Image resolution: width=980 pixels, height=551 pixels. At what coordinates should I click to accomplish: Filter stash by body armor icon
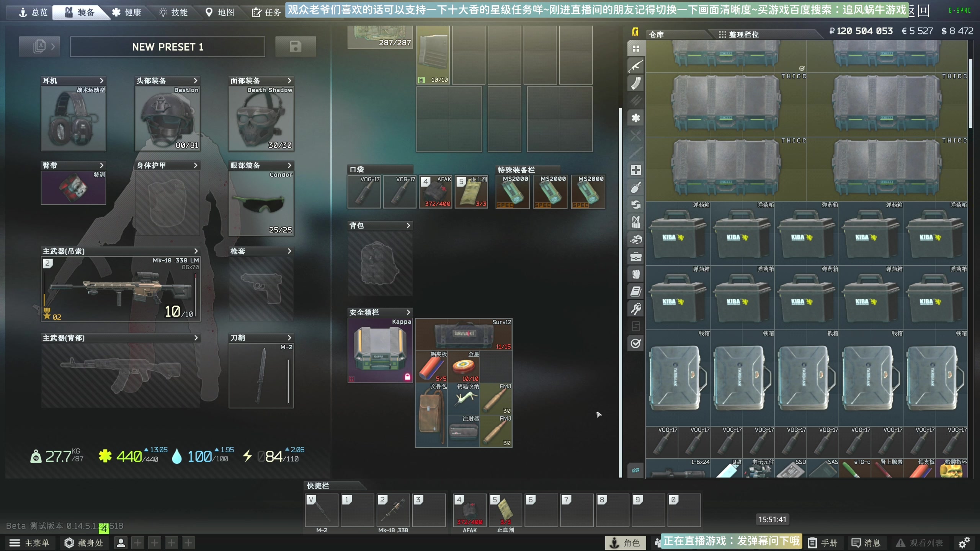click(x=636, y=274)
